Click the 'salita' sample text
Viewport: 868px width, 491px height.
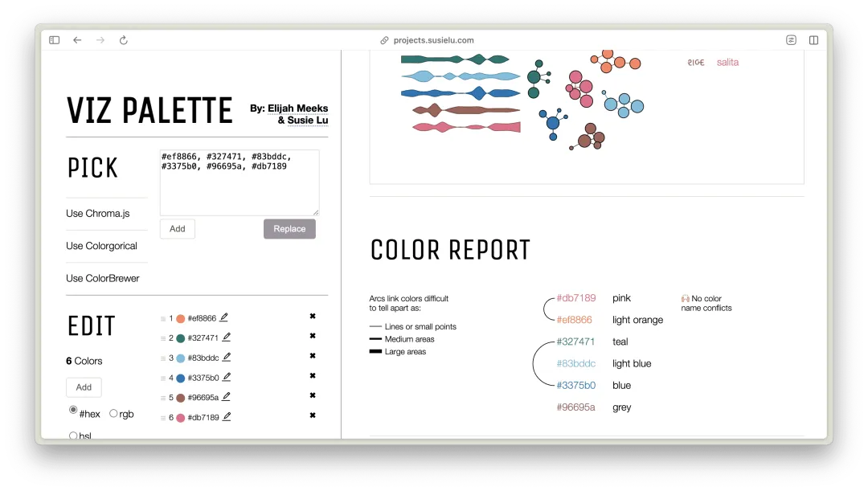pyautogui.click(x=727, y=63)
